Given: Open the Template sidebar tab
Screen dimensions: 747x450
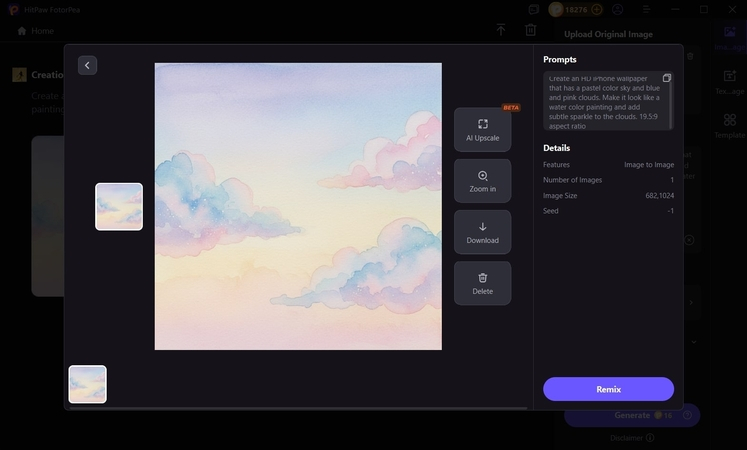Looking at the screenshot, I should (x=729, y=126).
